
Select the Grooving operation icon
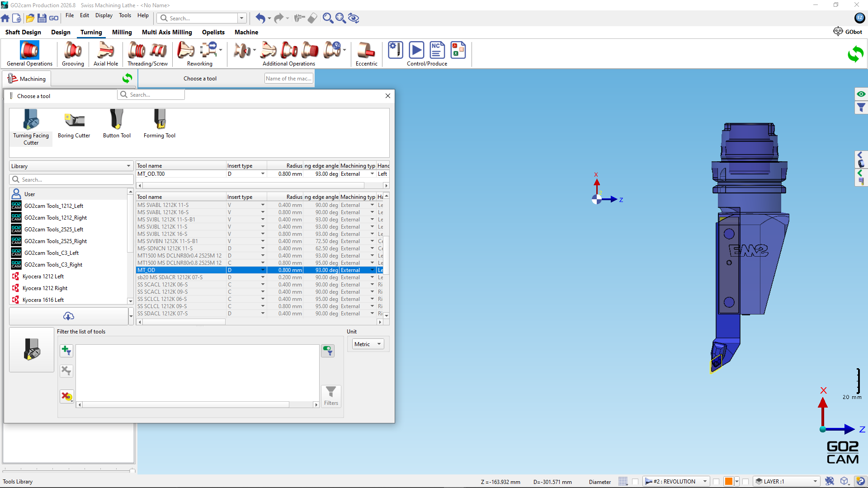point(73,54)
